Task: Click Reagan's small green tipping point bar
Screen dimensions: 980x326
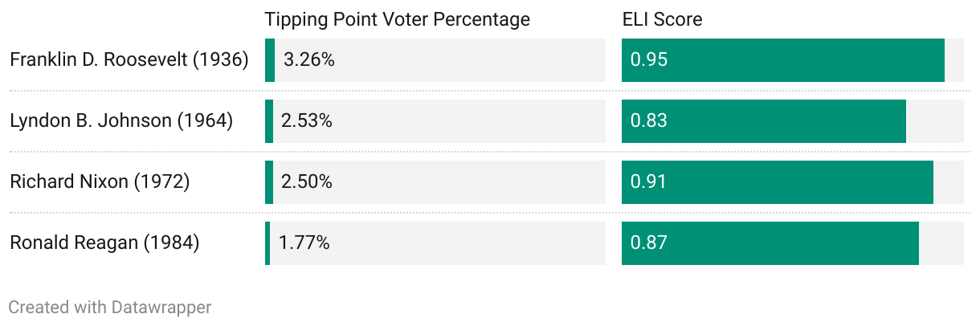Action: 267,243
